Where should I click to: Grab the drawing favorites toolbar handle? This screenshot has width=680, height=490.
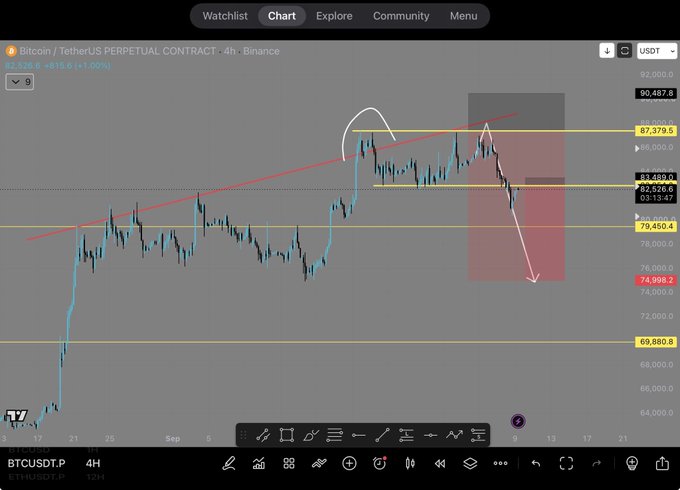(243, 435)
